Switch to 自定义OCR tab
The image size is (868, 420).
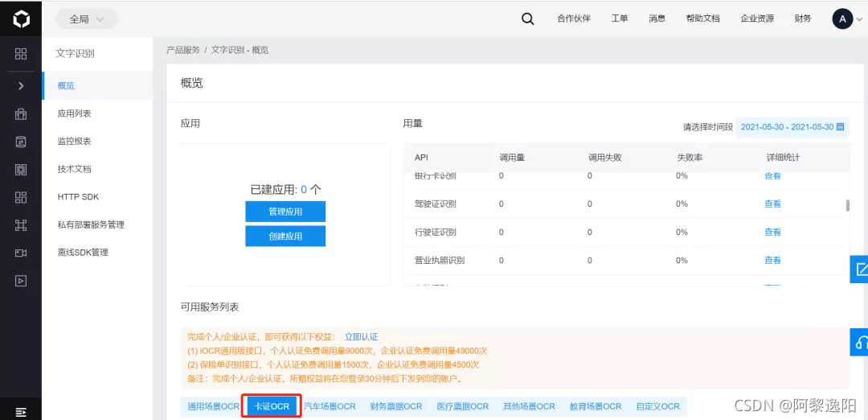coord(657,406)
